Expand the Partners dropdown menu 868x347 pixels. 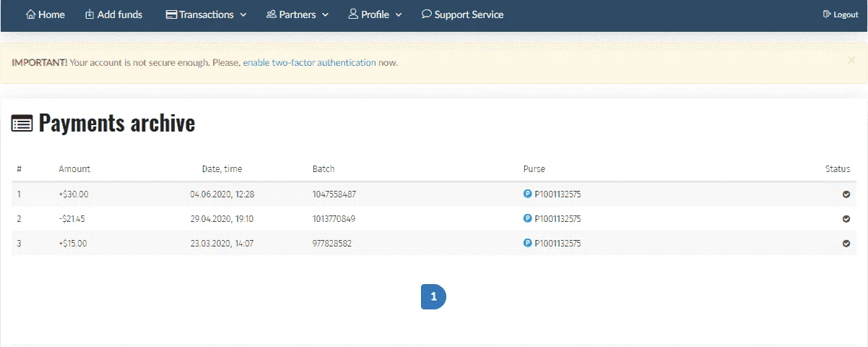coord(297,14)
